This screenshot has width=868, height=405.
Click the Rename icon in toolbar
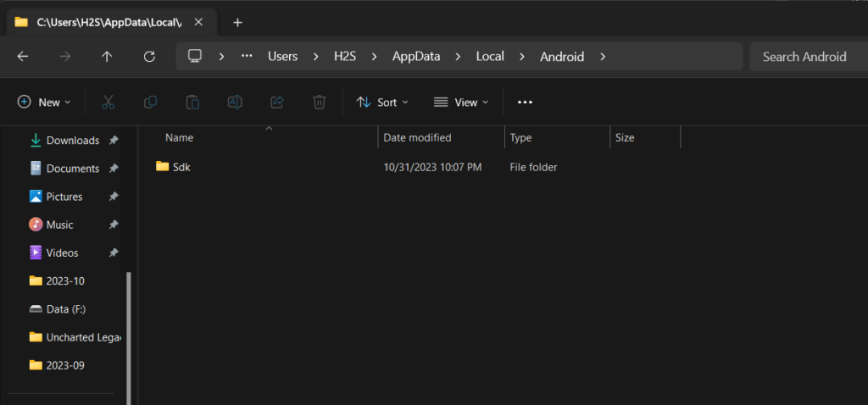pyautogui.click(x=235, y=102)
